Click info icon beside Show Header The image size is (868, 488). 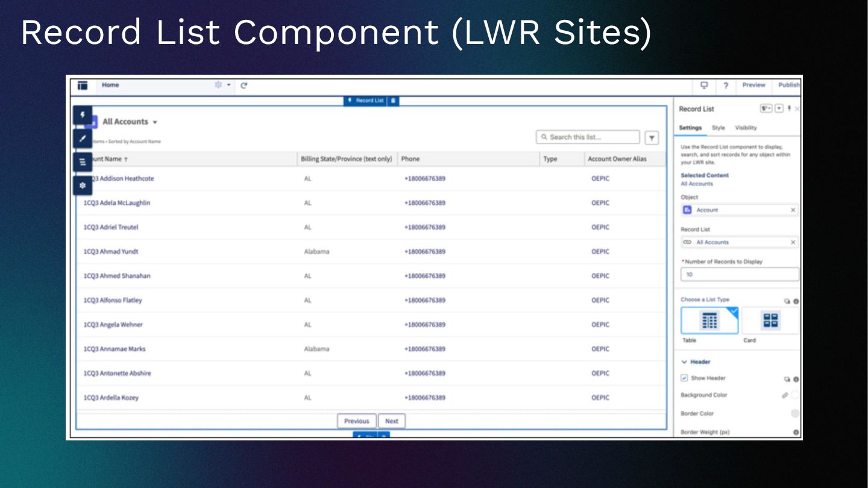pyautogui.click(x=796, y=380)
